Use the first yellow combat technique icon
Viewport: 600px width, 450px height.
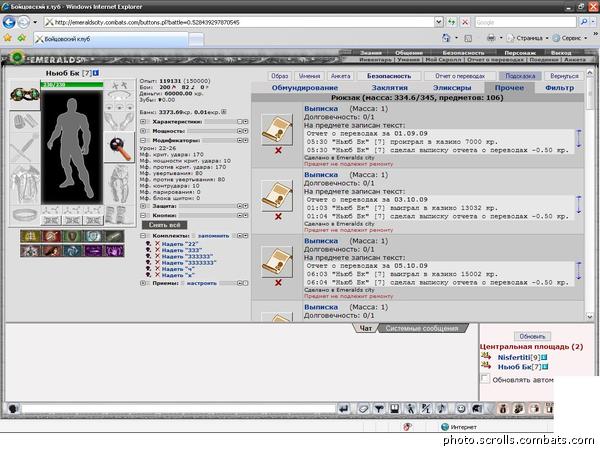(x=30, y=236)
